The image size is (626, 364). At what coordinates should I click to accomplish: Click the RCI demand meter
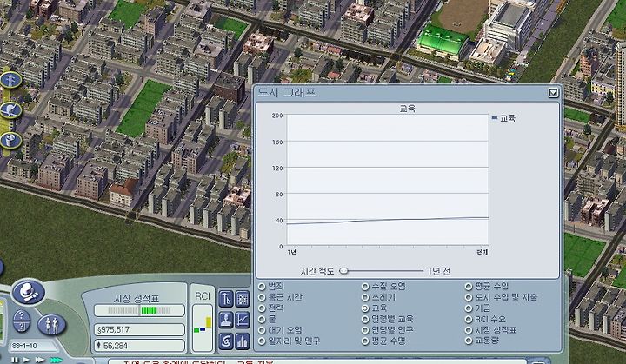coord(203,328)
